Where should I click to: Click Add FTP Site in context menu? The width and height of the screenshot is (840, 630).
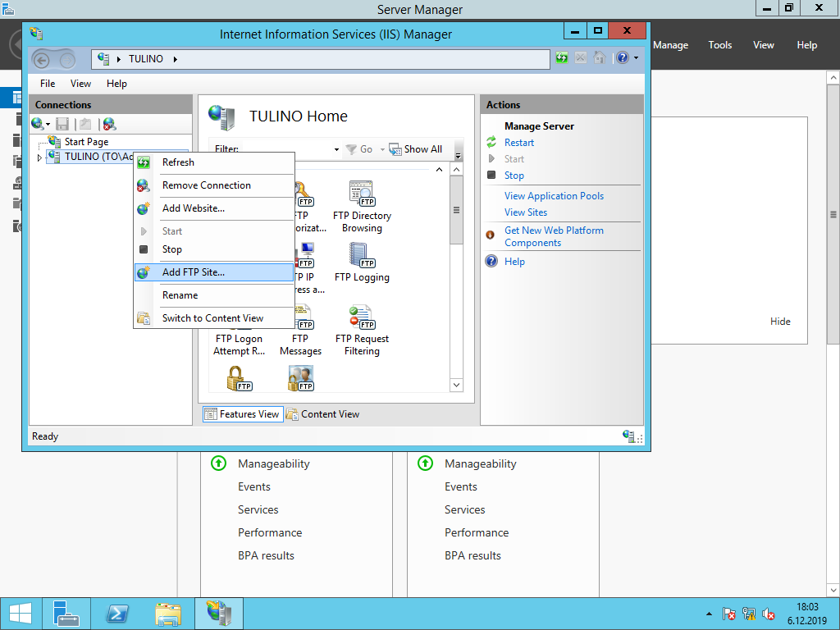(214, 272)
